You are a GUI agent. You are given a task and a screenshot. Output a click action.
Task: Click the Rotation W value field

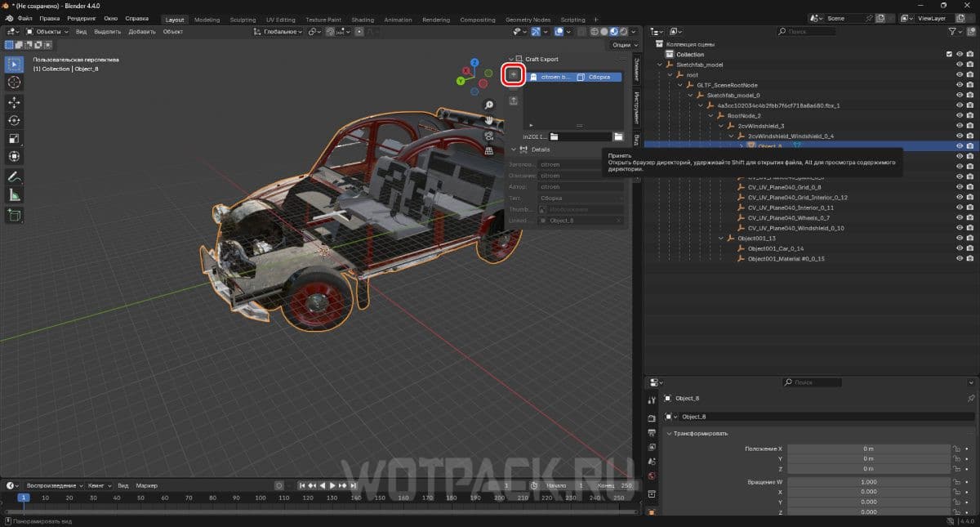click(x=868, y=482)
